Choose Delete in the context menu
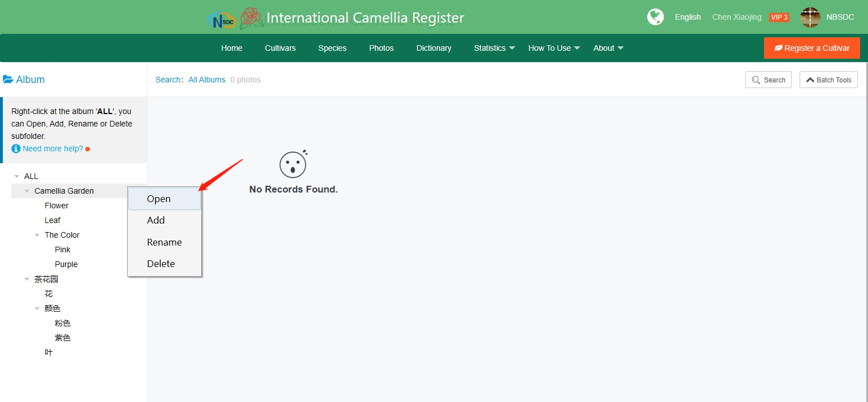 164,264
